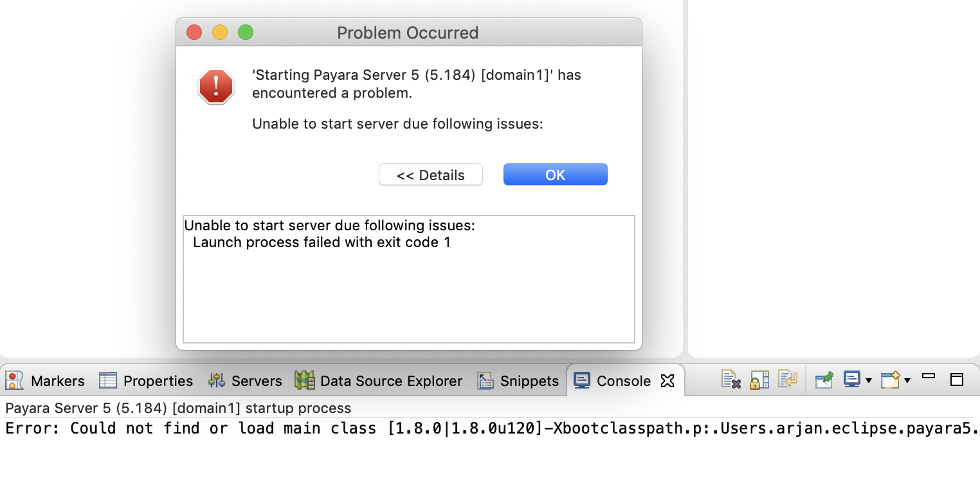The height and width of the screenshot is (485, 980).
Task: Click the Display Selected Console monitor icon
Action: tap(852, 380)
